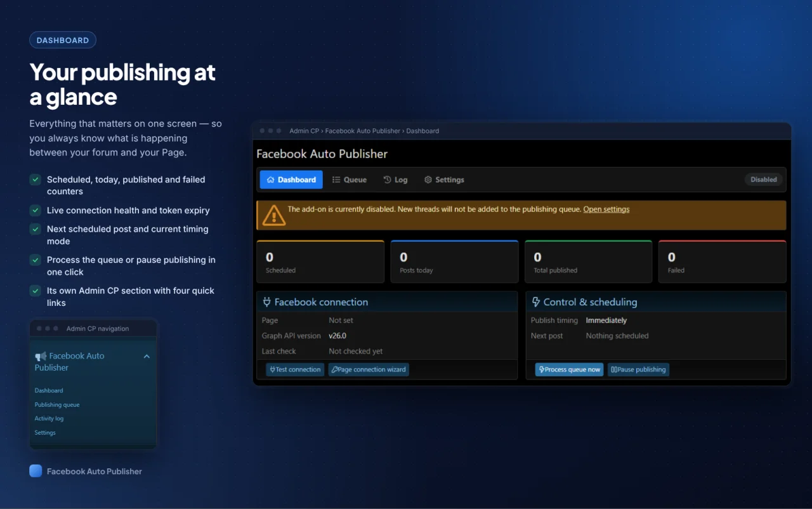Click the DASHBOARD pill label
The image size is (812, 509).
[63, 40]
